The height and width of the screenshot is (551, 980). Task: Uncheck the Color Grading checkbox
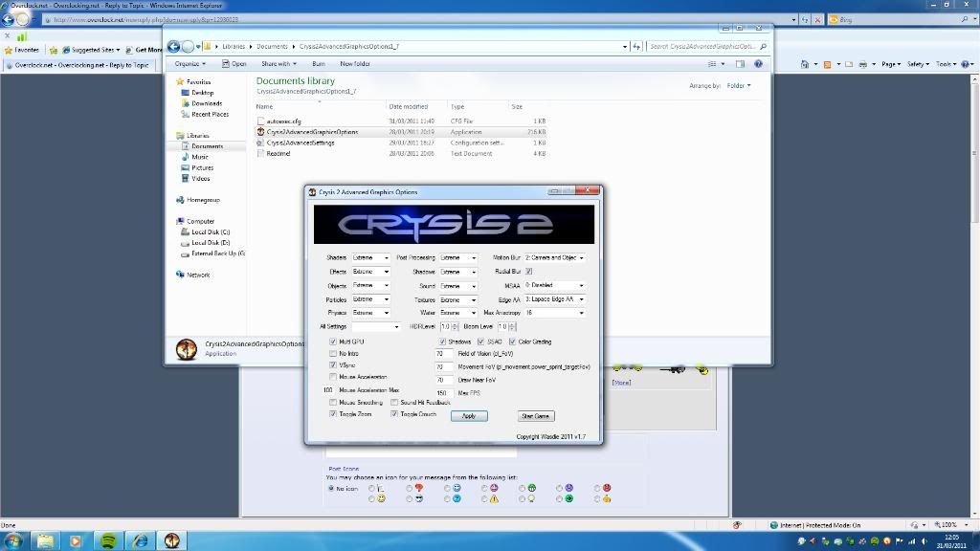coord(512,342)
